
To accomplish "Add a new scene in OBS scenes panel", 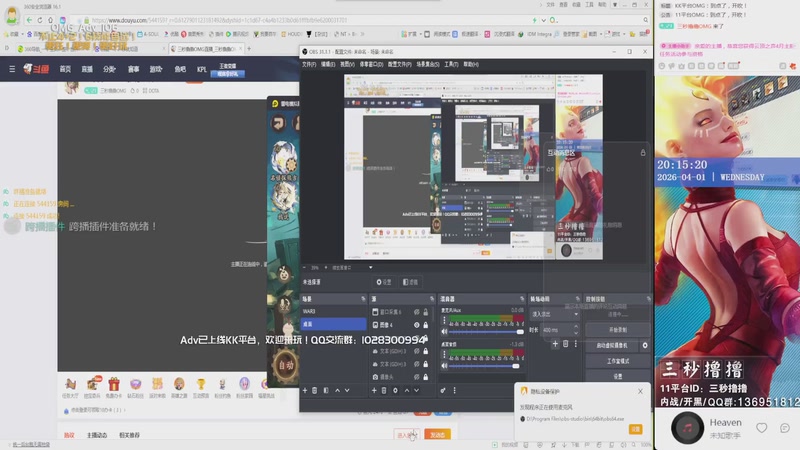I will [x=305, y=390].
